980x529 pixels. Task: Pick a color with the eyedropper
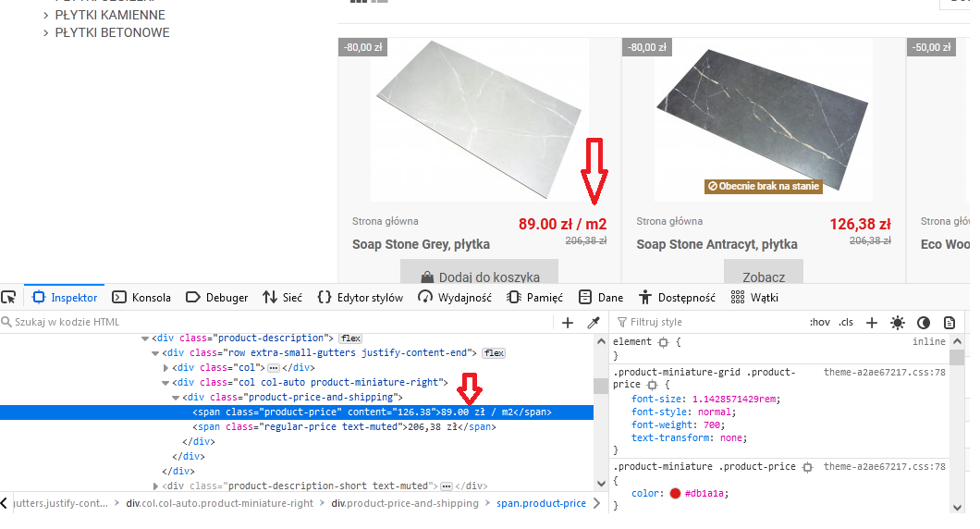[x=594, y=323]
